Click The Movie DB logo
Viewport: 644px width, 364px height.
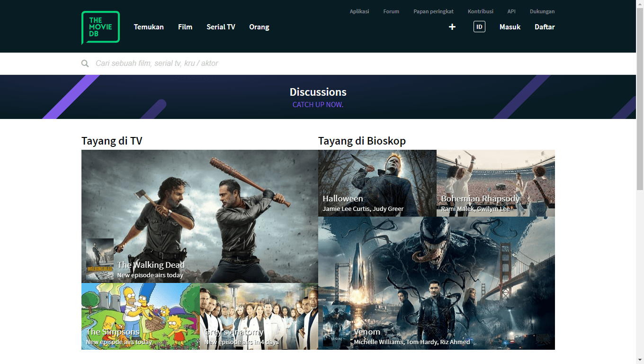(x=100, y=27)
